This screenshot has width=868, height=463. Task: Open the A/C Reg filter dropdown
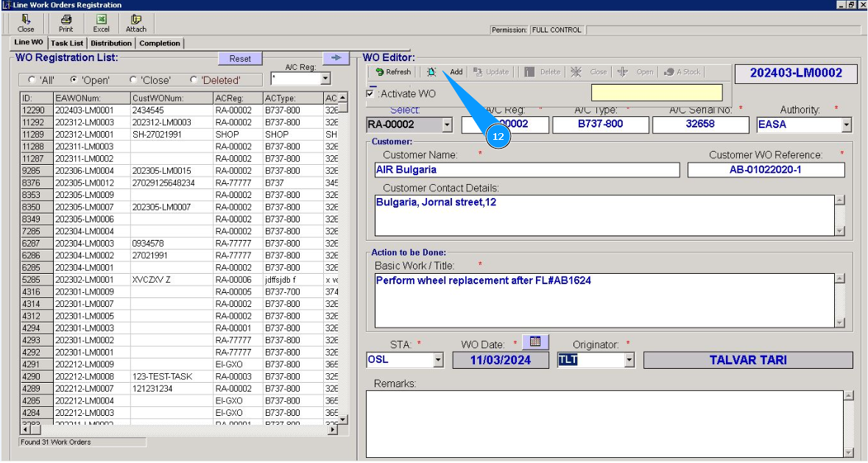325,79
